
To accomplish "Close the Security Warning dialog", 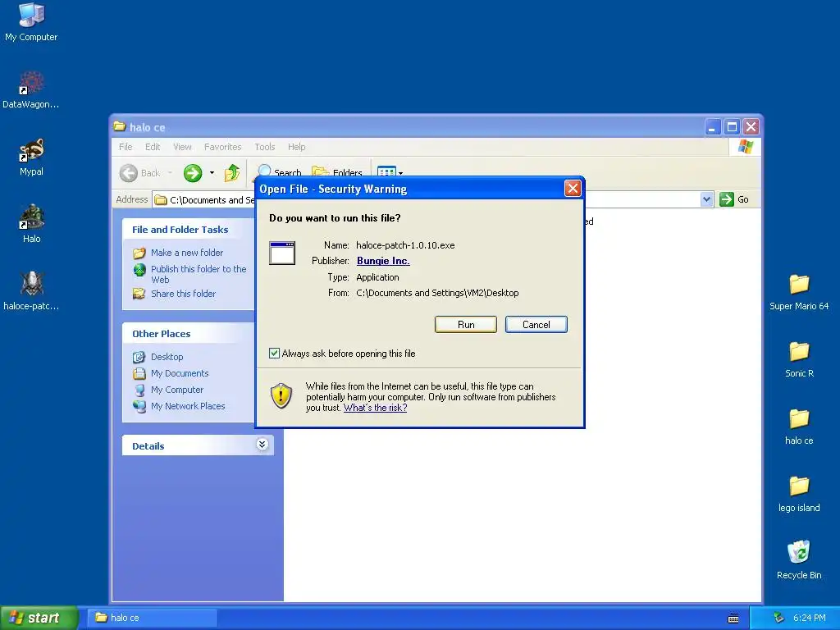I will [x=573, y=188].
